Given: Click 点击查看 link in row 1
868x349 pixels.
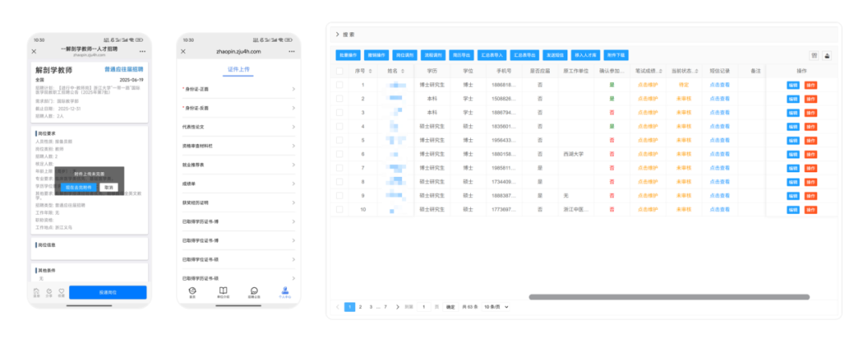Looking at the screenshot, I should click(719, 84).
